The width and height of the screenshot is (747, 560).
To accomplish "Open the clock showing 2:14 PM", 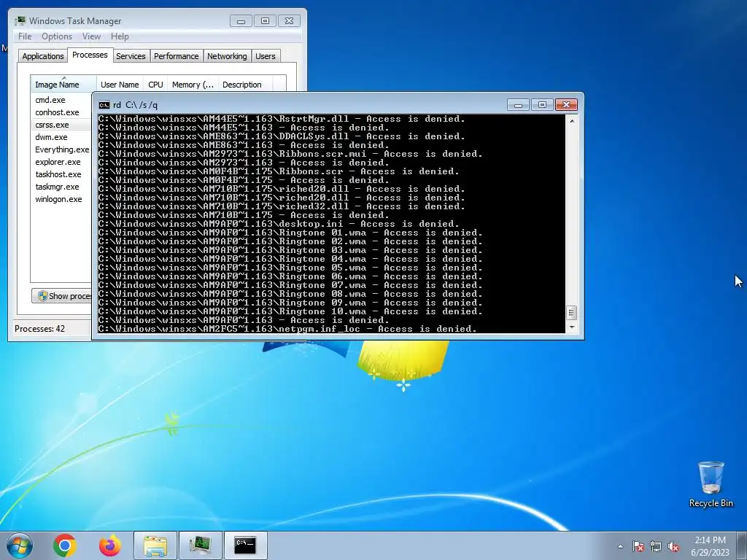I will [710, 546].
